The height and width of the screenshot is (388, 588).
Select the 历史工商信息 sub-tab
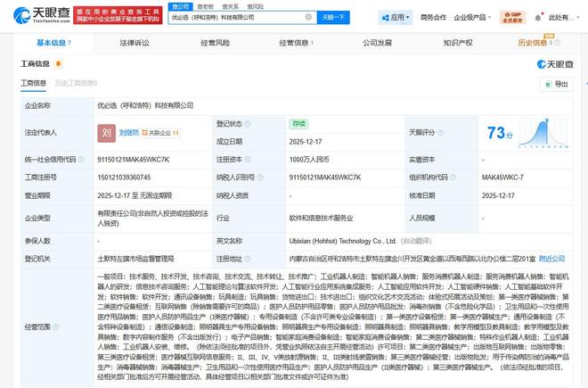76,83
